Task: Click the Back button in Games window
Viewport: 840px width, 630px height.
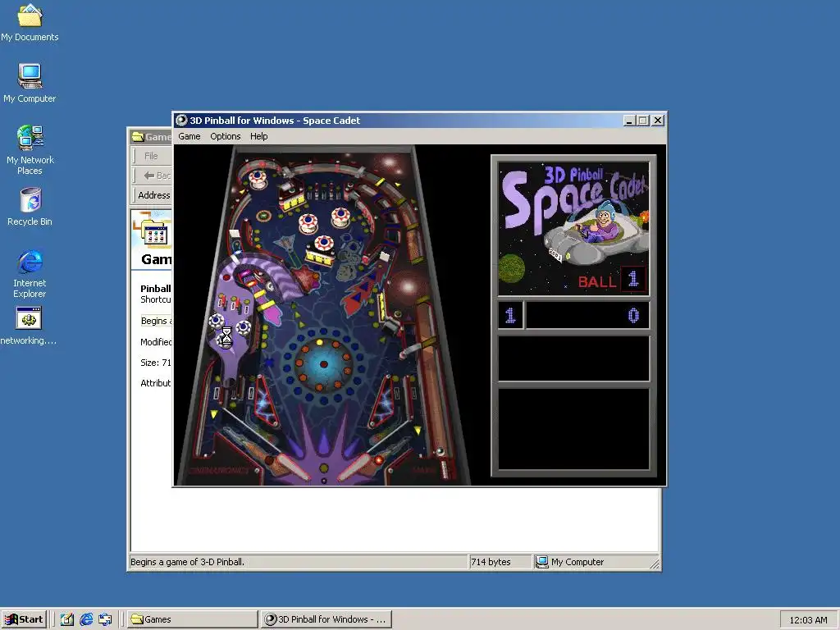Action: coord(157,176)
